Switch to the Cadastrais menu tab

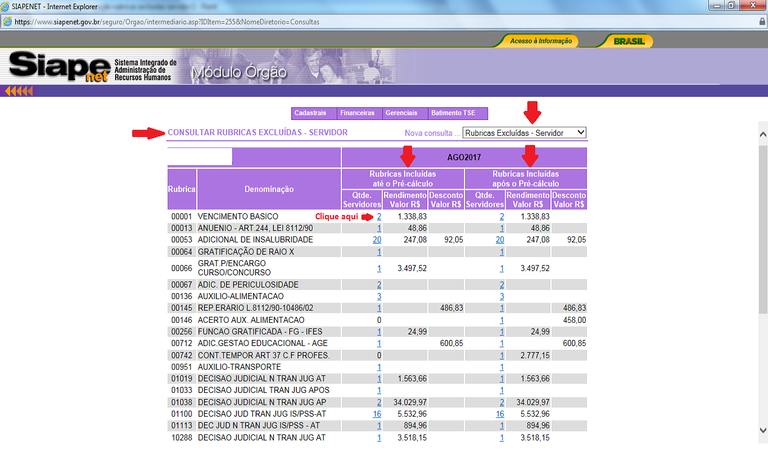(x=311, y=113)
